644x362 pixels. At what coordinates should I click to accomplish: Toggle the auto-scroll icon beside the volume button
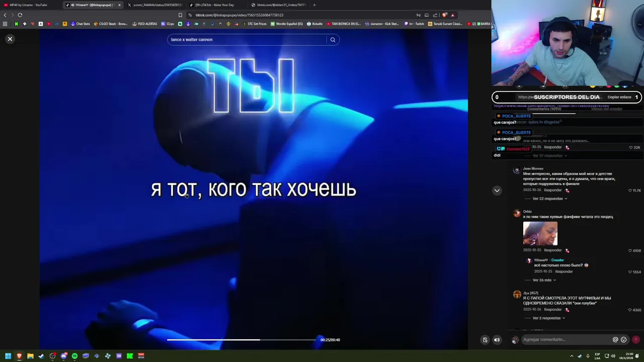tap(485, 340)
